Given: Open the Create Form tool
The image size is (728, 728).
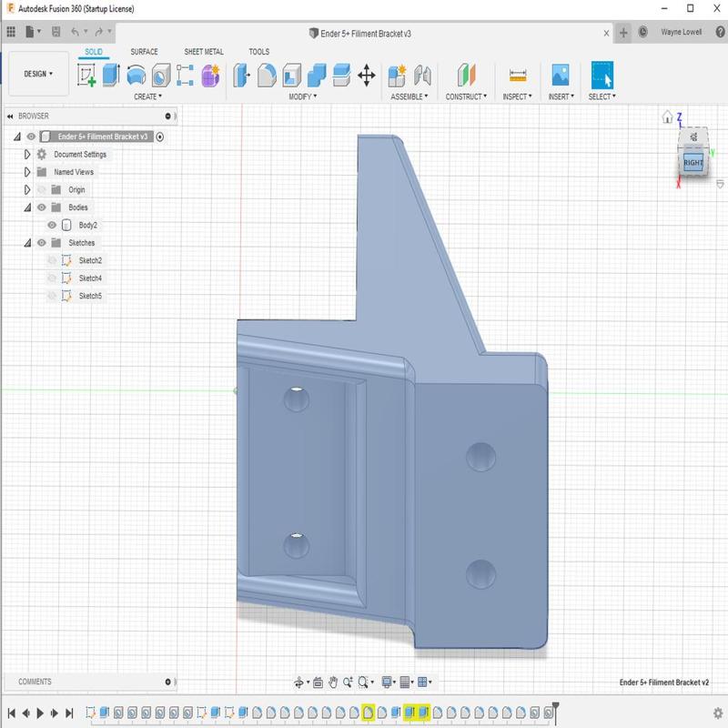Looking at the screenshot, I should point(210,76).
